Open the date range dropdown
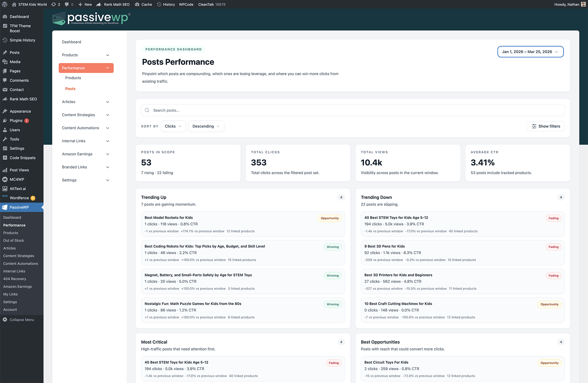This screenshot has height=383, width=588. pyautogui.click(x=530, y=52)
